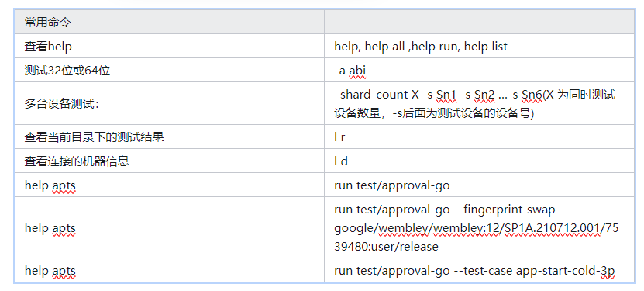Click the plain run test/approval-go cell
Image resolution: width=644 pixels, height=291 pixels.
tap(479, 185)
